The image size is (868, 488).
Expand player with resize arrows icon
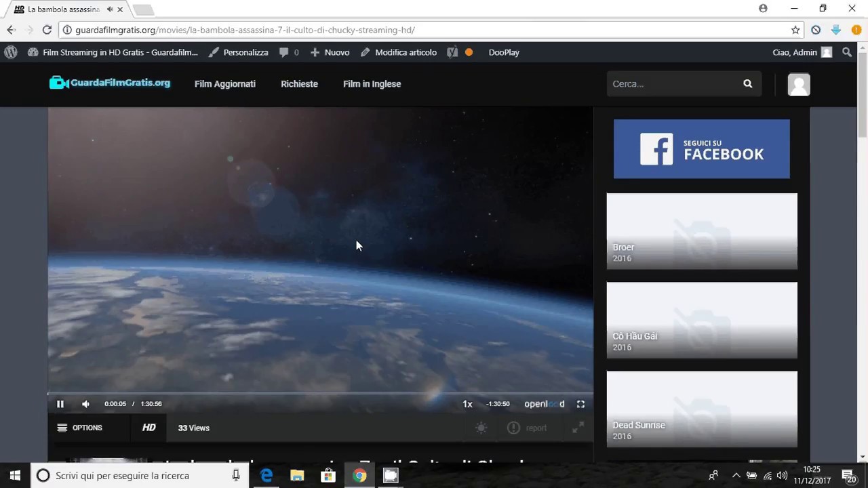pos(578,428)
